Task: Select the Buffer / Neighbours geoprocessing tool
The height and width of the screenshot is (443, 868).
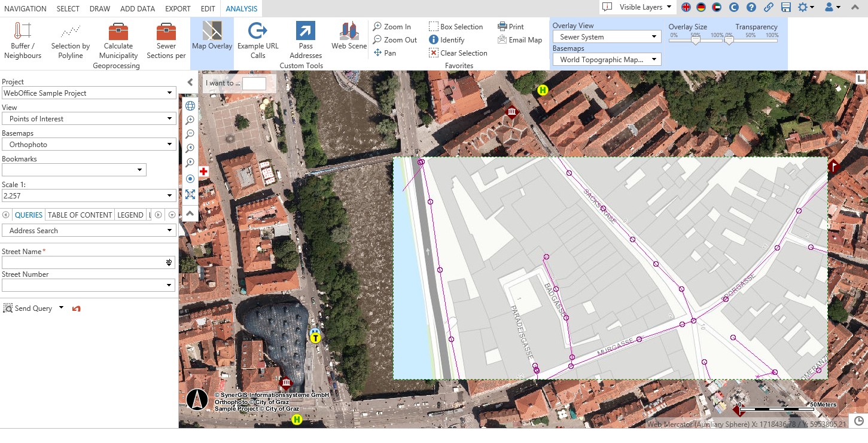Action: (22, 39)
